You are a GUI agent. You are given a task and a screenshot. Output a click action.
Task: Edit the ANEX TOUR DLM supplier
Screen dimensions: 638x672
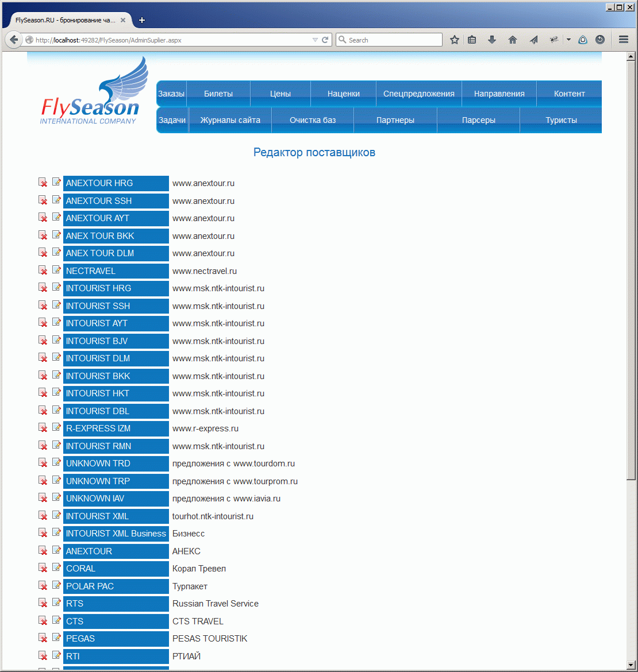tap(56, 252)
